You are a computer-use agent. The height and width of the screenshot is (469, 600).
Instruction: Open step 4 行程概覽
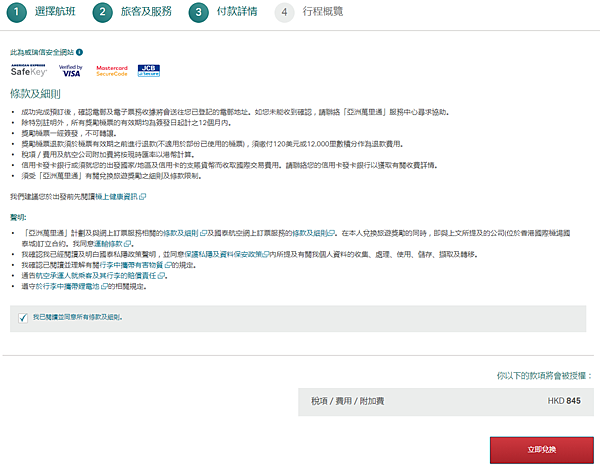[x=309, y=12]
